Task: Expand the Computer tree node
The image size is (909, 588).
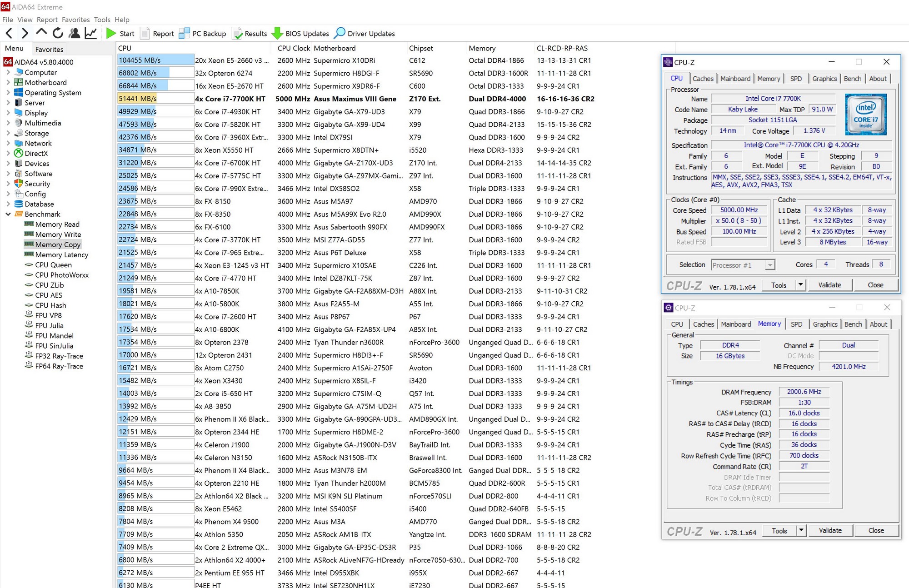Action: pos(8,72)
